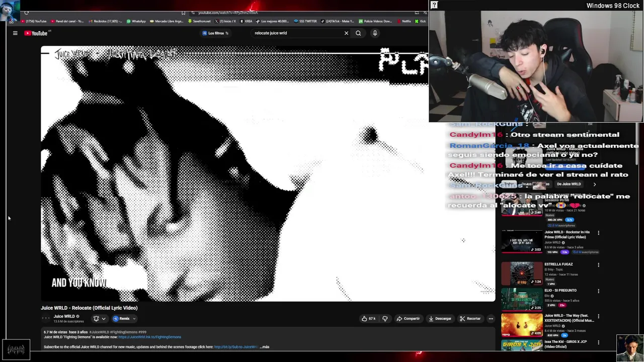Open the SSS TWITTER bookmark

305,21
